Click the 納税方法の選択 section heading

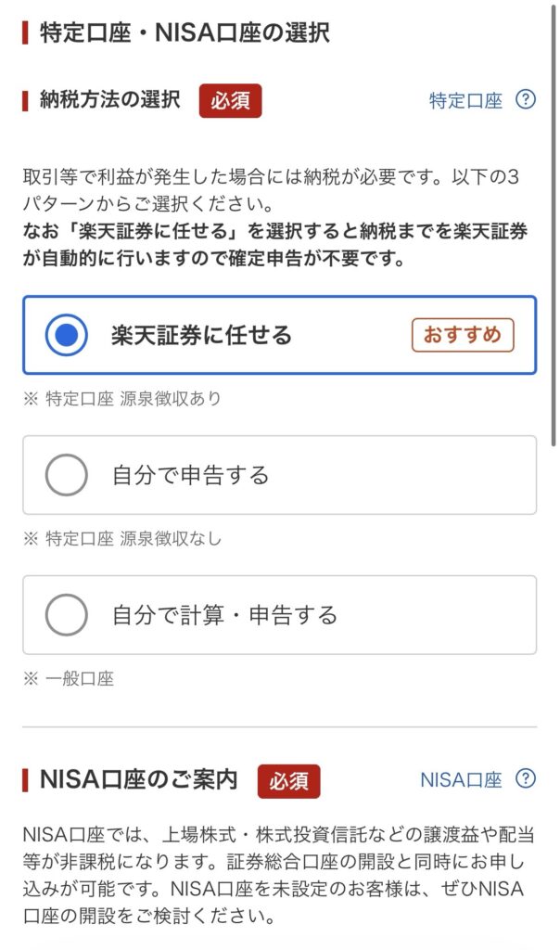point(109,100)
